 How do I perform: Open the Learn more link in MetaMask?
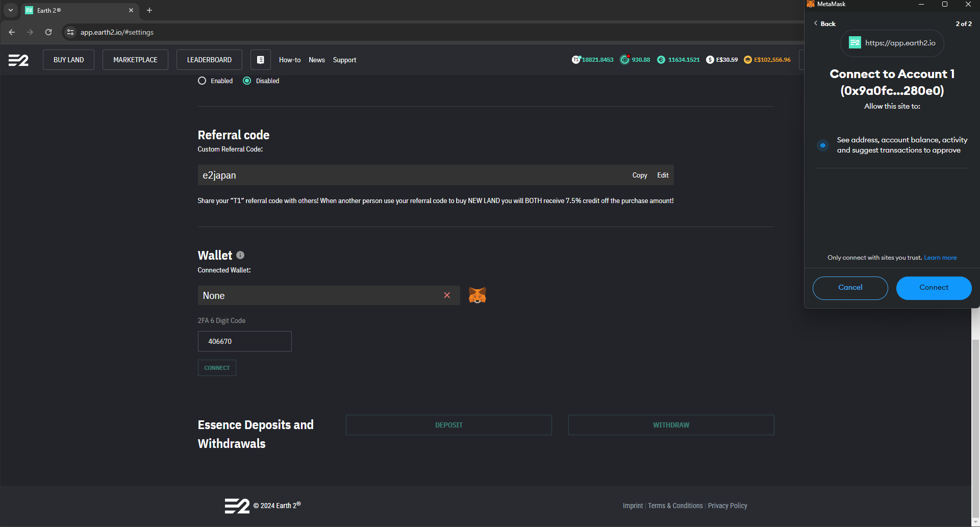[x=940, y=258]
